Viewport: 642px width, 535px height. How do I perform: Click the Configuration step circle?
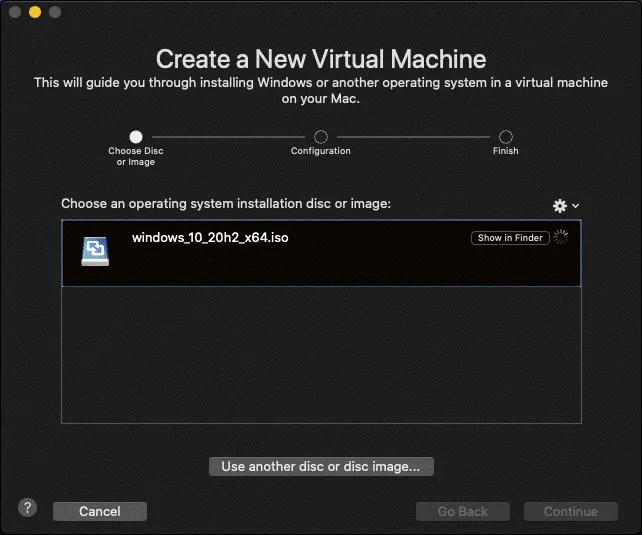321,137
